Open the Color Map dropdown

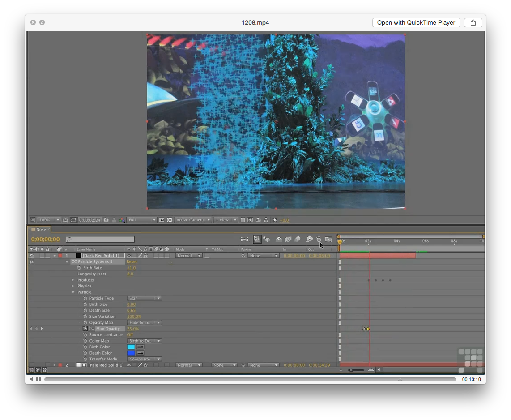click(144, 341)
